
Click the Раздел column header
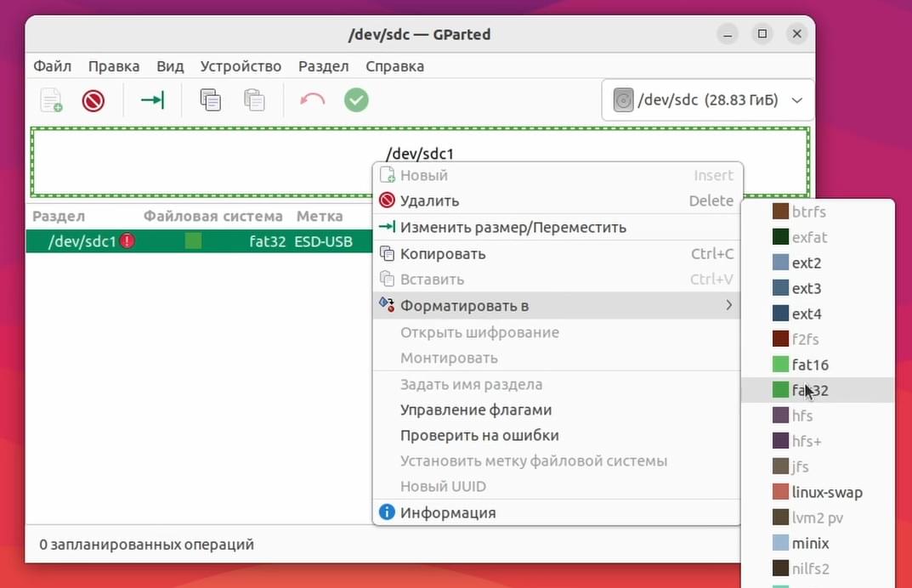point(59,217)
